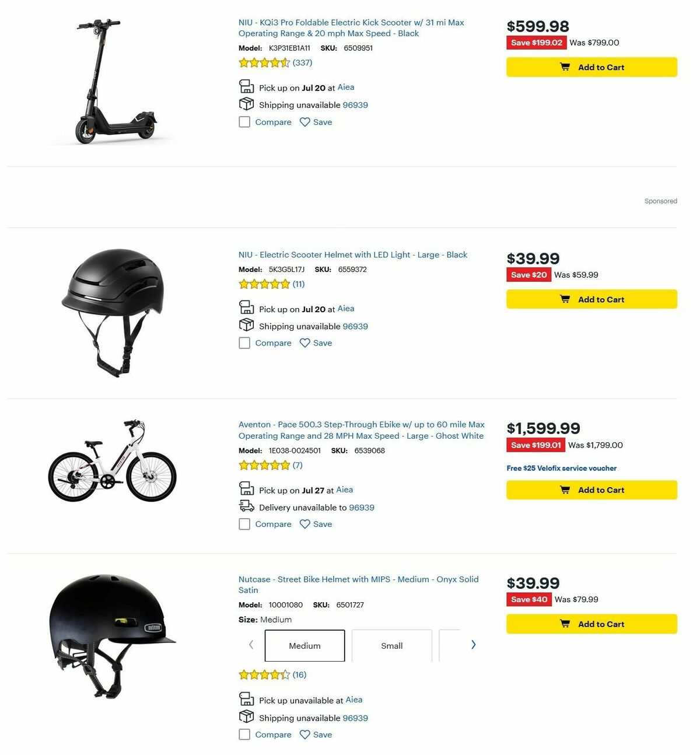Enable Compare for the NIU scooter
Viewport: 700px width, 755px height.
click(244, 122)
